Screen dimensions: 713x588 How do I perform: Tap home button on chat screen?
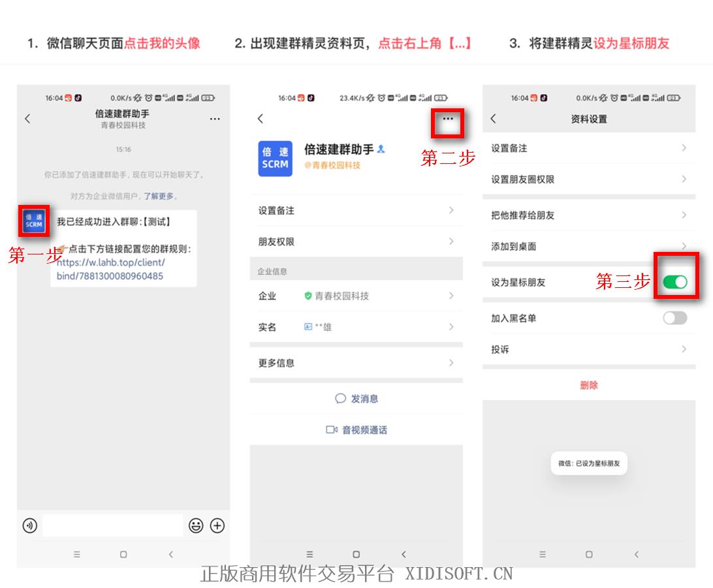click(123, 554)
